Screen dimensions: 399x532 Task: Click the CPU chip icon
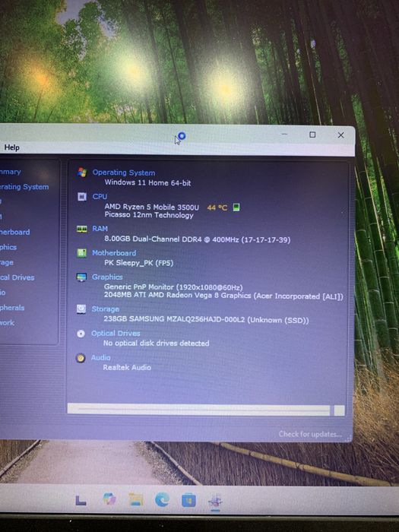click(x=82, y=197)
